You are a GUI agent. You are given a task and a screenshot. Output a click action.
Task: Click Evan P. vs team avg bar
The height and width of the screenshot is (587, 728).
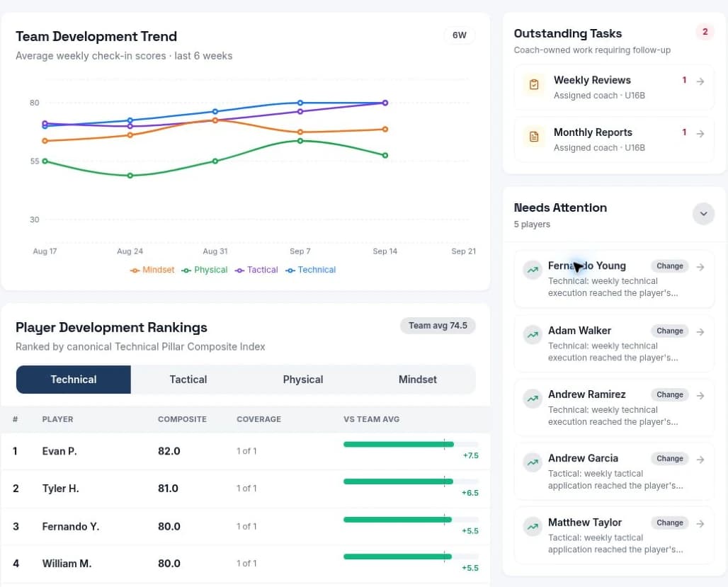click(411, 445)
